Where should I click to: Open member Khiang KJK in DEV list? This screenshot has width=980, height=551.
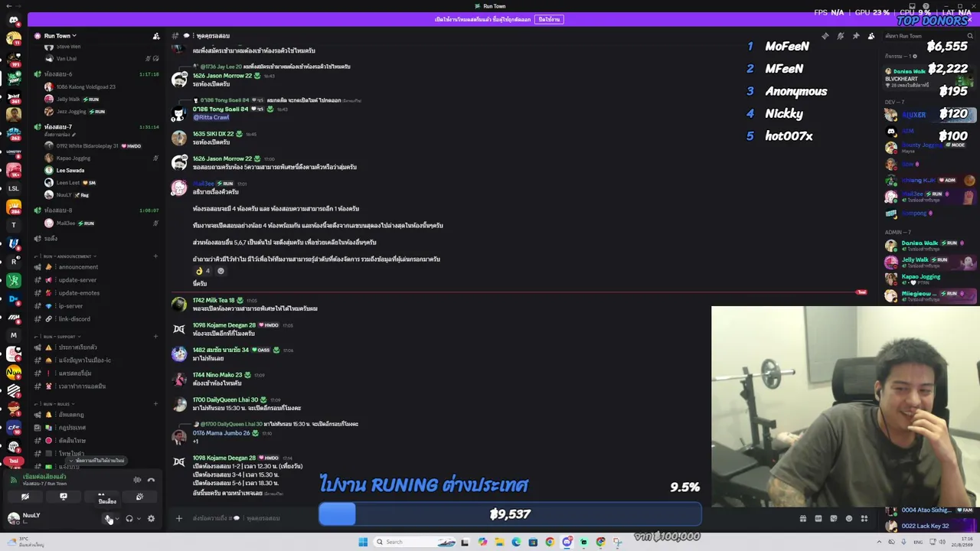pyautogui.click(x=929, y=181)
